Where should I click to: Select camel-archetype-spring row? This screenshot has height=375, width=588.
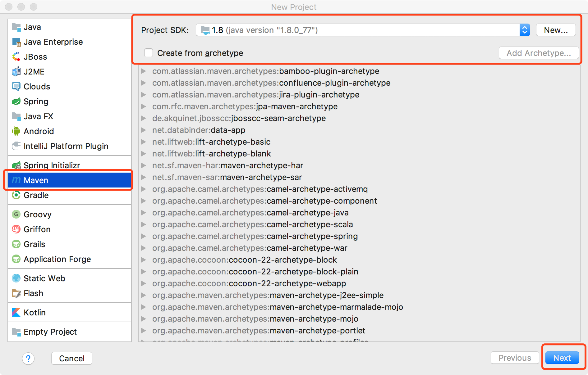(x=359, y=236)
